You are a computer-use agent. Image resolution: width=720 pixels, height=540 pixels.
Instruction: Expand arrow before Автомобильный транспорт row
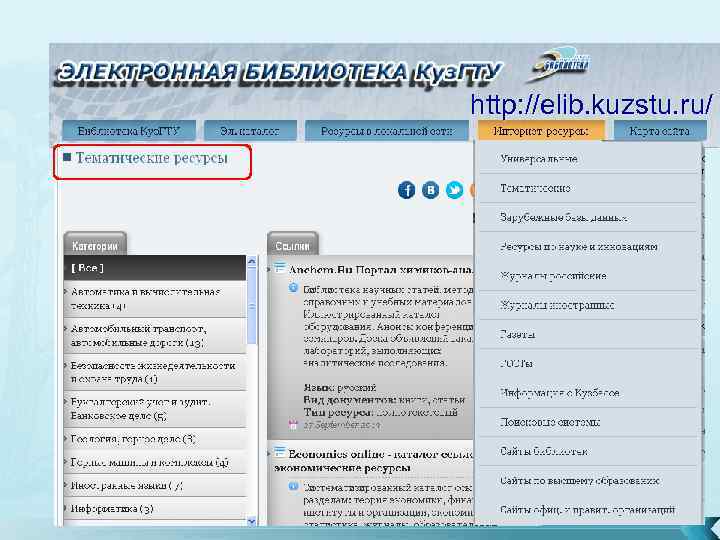pyautogui.click(x=66, y=328)
